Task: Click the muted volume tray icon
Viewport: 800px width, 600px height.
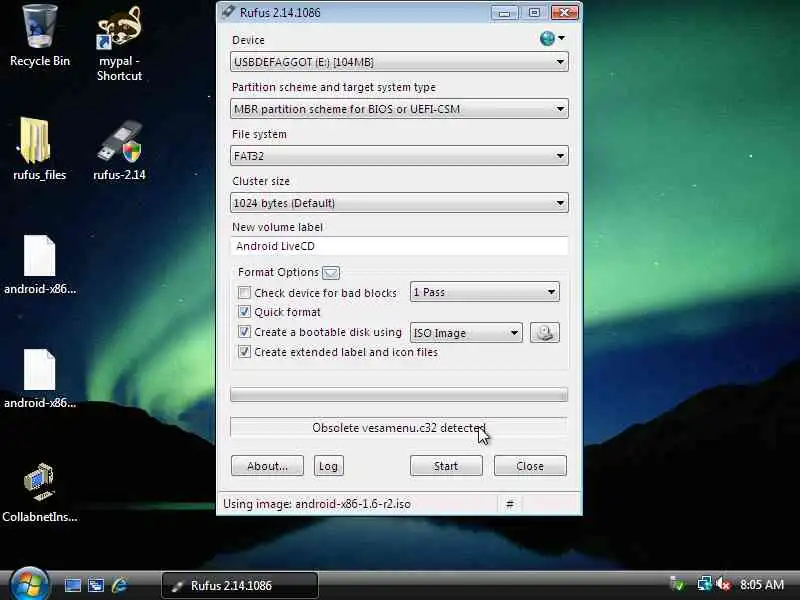Action: [x=723, y=584]
